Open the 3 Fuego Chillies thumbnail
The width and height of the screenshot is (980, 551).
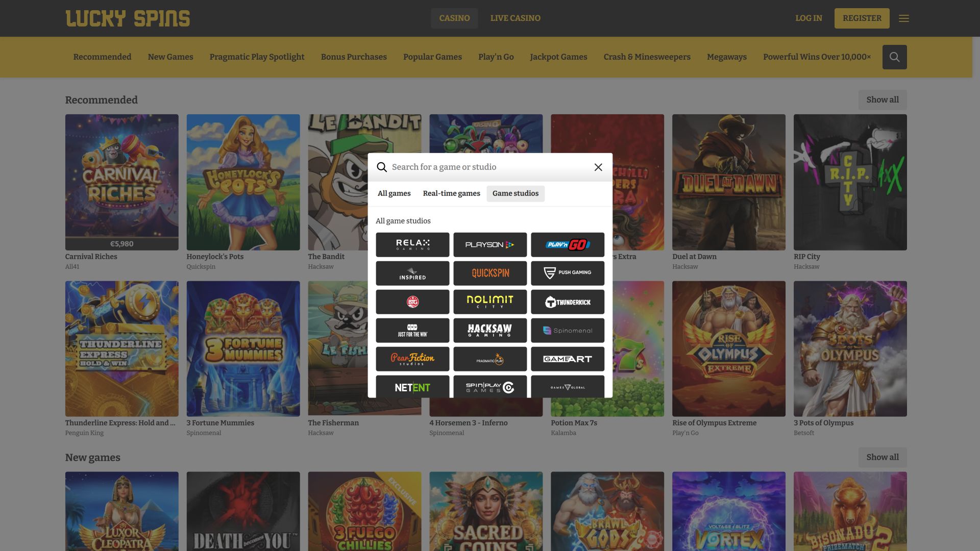[x=364, y=511]
